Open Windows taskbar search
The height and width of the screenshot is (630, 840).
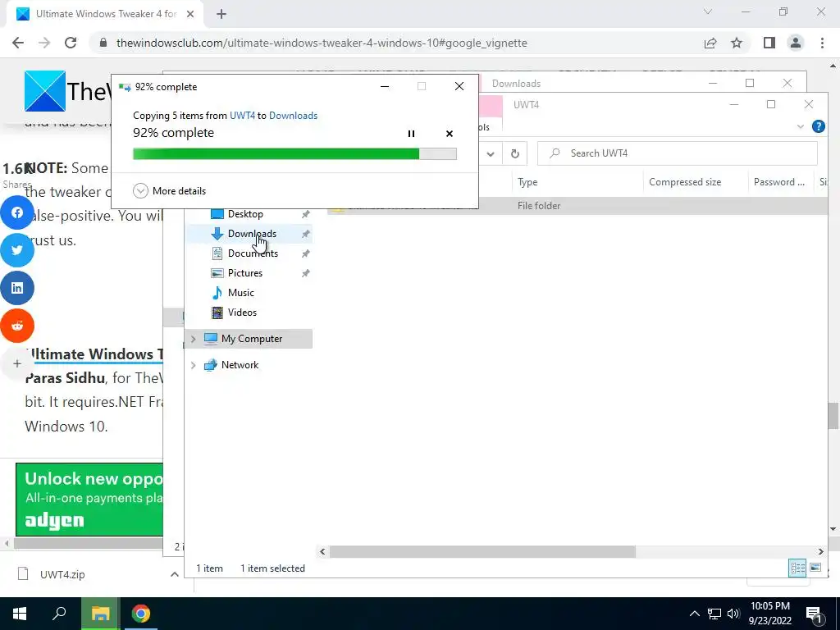[x=59, y=614]
